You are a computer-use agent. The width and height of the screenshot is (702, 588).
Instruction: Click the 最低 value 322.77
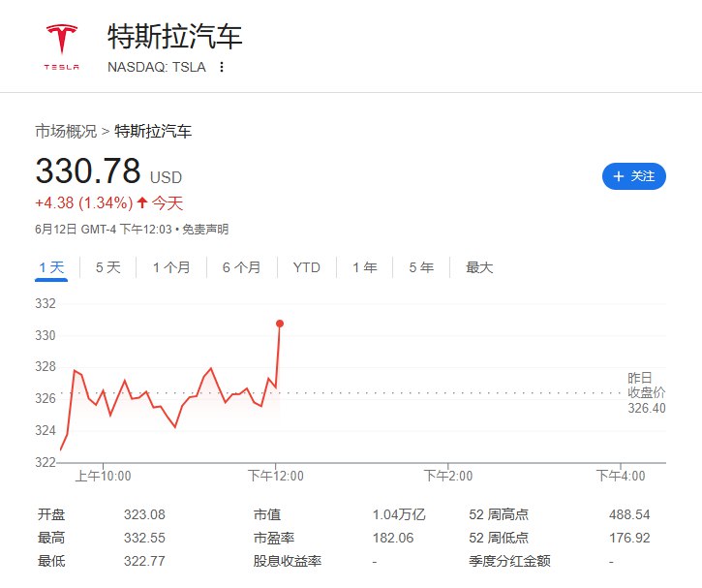coord(144,561)
